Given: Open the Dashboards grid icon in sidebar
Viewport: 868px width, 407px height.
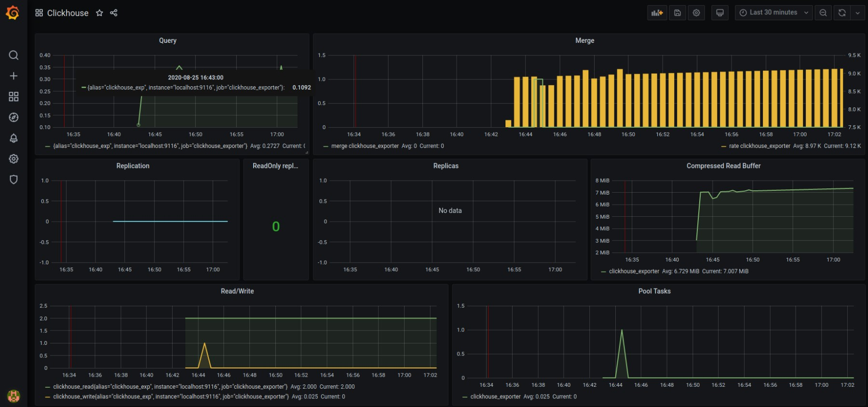Looking at the screenshot, I should [14, 97].
